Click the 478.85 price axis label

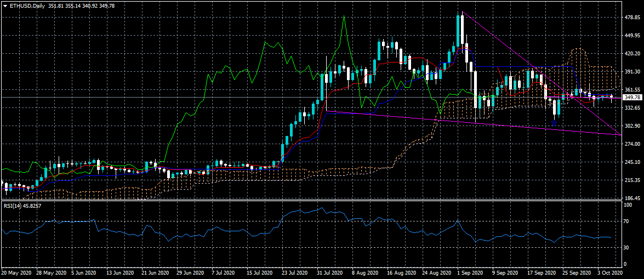point(632,18)
